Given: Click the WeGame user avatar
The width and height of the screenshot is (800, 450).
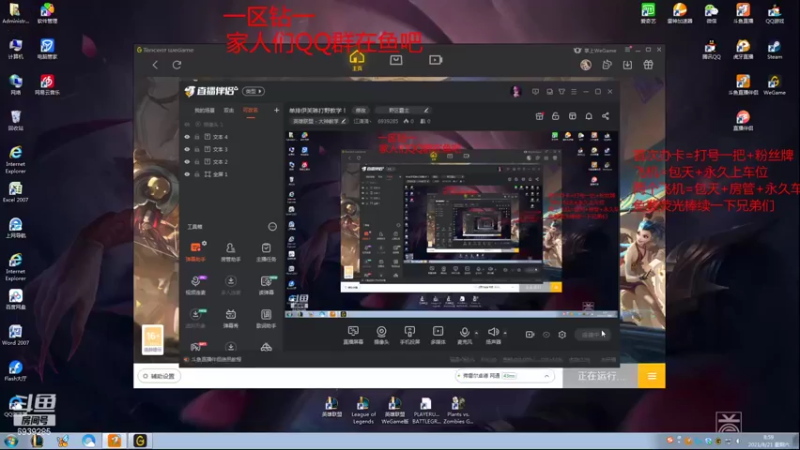Looking at the screenshot, I should (586, 65).
